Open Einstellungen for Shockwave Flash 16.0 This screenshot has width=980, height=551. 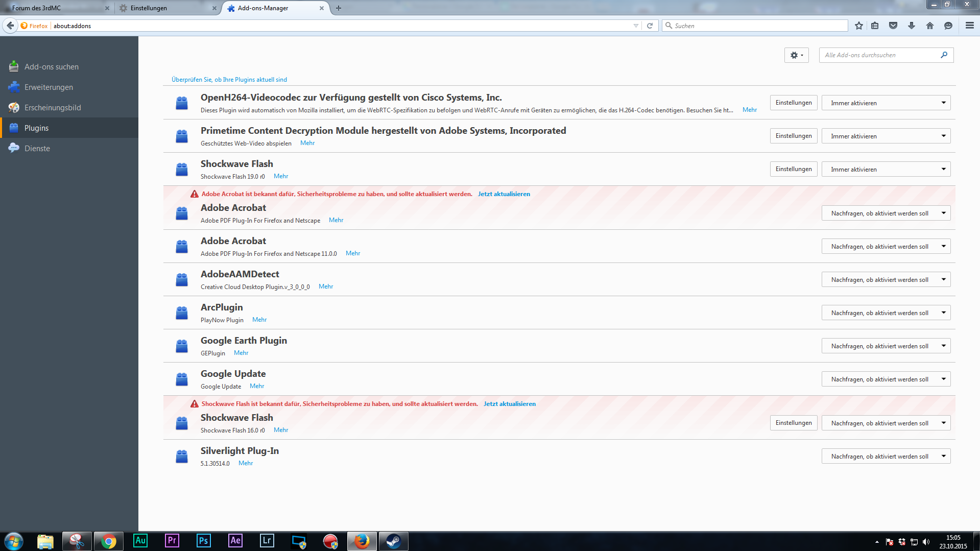tap(794, 423)
